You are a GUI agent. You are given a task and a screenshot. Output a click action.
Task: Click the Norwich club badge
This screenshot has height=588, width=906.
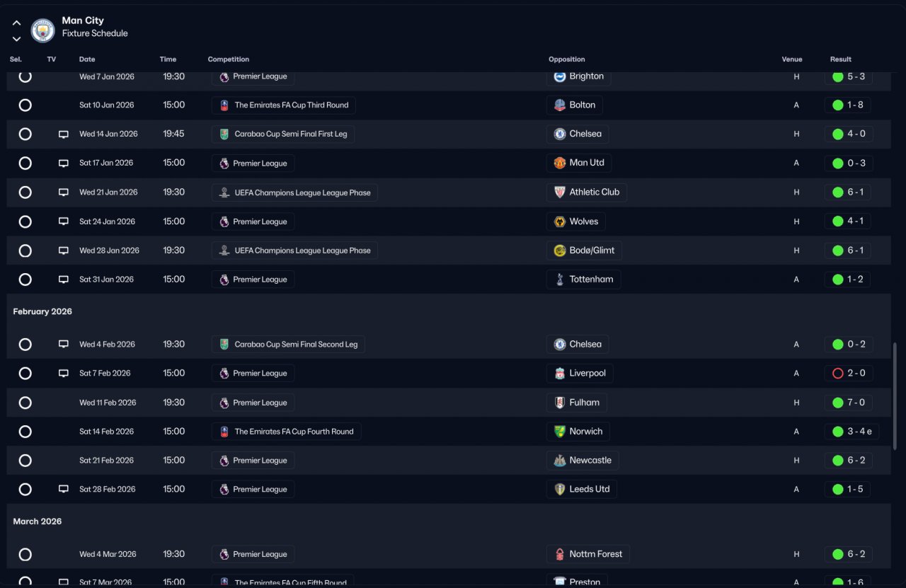coord(560,432)
